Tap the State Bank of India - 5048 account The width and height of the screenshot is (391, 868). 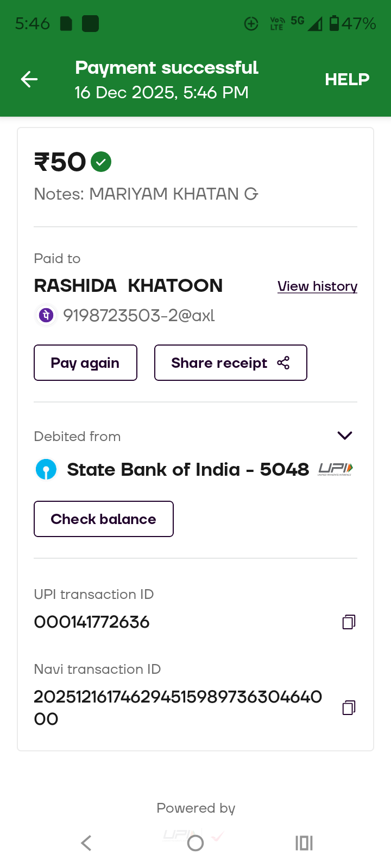tap(187, 469)
